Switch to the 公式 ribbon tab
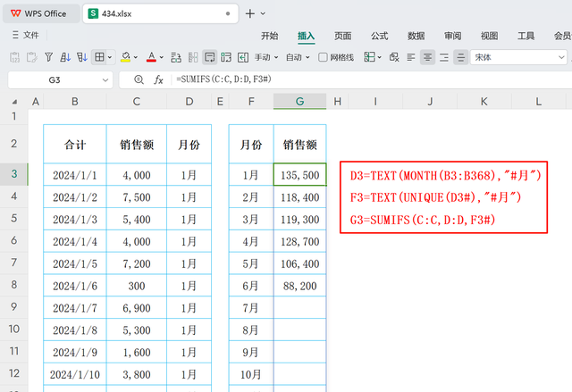This screenshot has height=392, width=572. (x=379, y=36)
